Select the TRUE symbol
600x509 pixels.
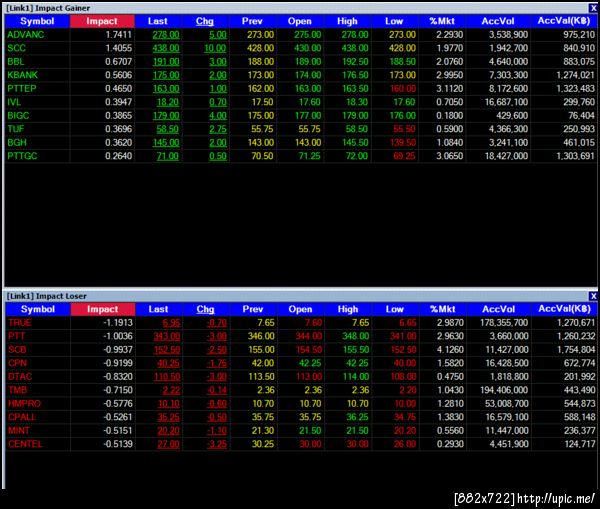pyautogui.click(x=20, y=323)
